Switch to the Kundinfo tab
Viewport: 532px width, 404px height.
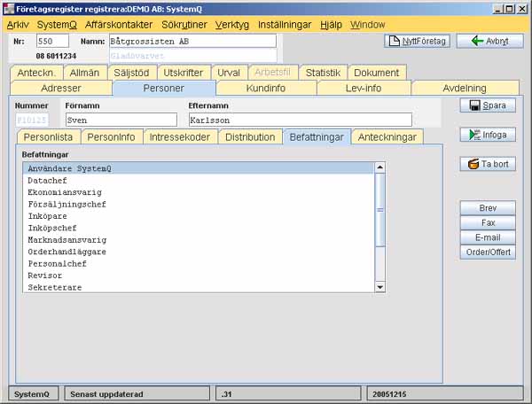(x=266, y=88)
